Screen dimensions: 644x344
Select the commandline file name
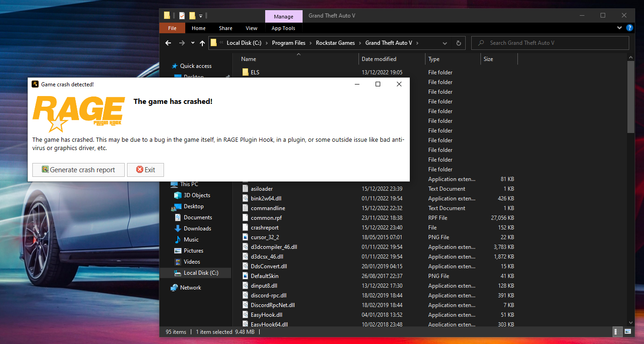point(268,208)
